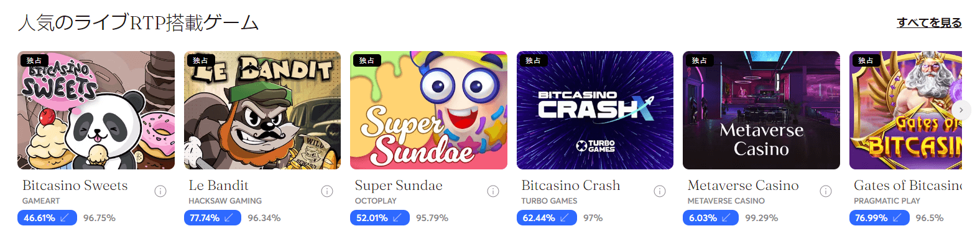Select the Metaverse Casino title text
Image resolution: width=980 pixels, height=241 pixels.
(x=743, y=186)
